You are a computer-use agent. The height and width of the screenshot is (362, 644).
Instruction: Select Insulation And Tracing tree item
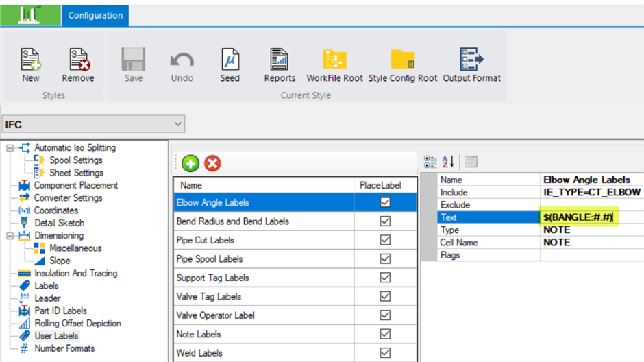tap(76, 274)
